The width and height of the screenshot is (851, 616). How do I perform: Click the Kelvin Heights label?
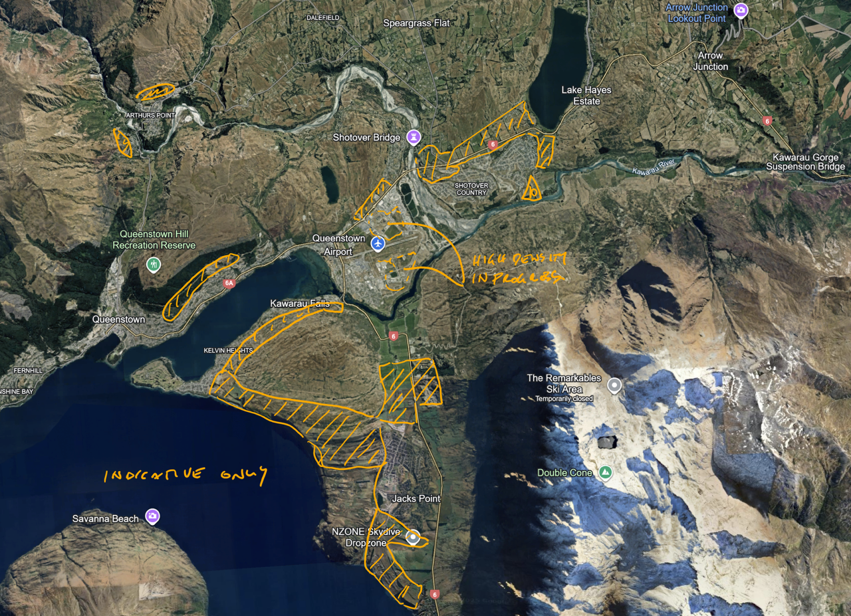pyautogui.click(x=228, y=350)
